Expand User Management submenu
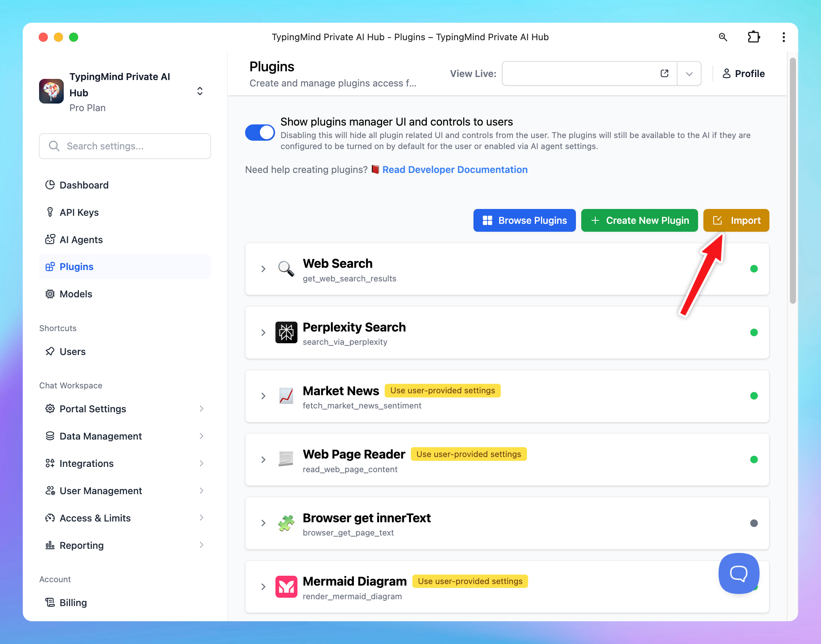The width and height of the screenshot is (821, 644). 201,491
